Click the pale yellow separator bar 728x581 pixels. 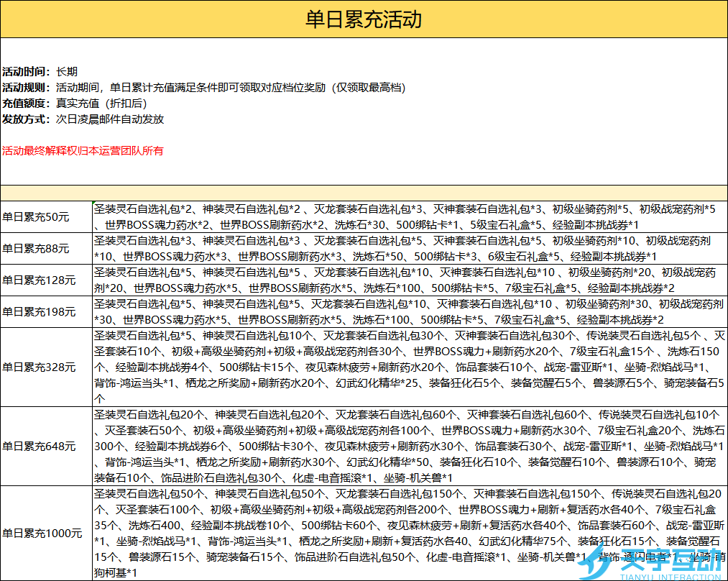point(364,193)
